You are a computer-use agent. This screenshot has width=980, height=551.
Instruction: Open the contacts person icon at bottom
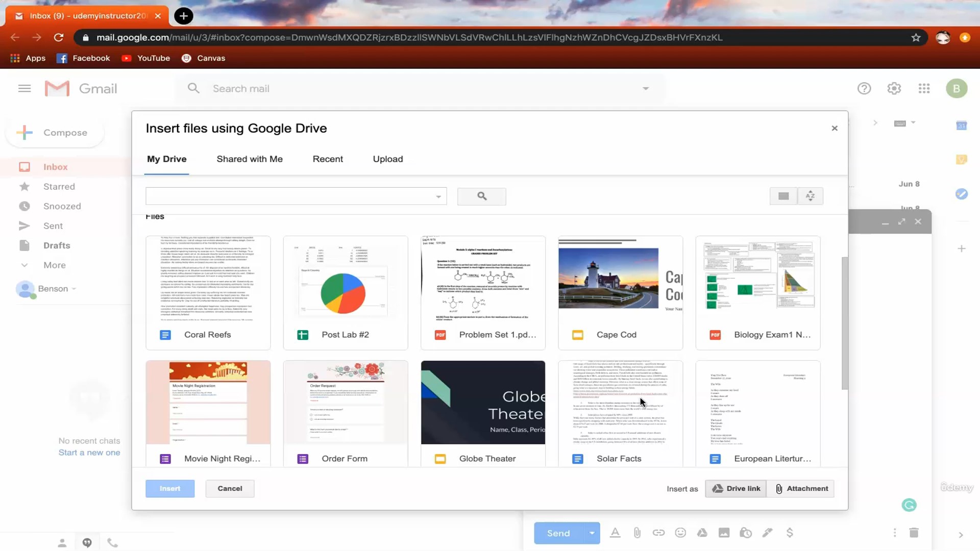[x=62, y=543]
